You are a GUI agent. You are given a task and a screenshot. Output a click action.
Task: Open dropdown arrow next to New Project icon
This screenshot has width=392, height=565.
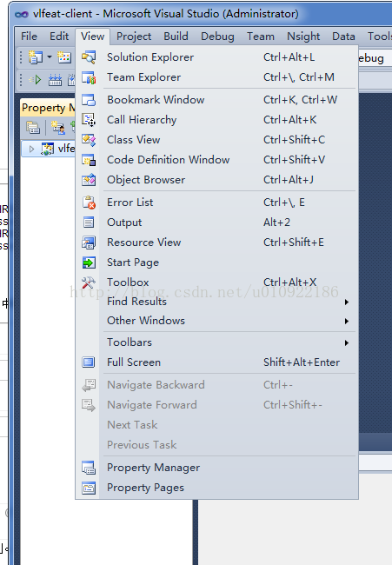coord(50,57)
